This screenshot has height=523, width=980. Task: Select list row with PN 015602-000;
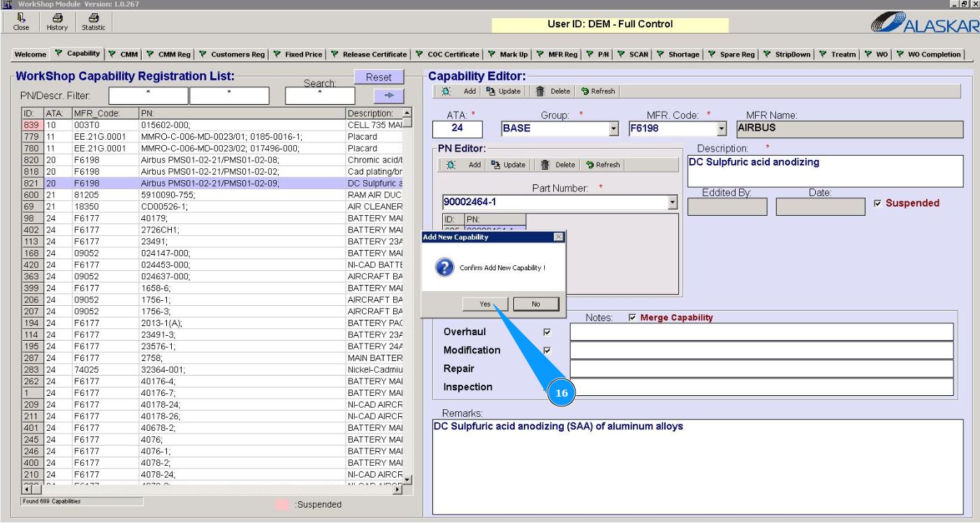click(212, 125)
